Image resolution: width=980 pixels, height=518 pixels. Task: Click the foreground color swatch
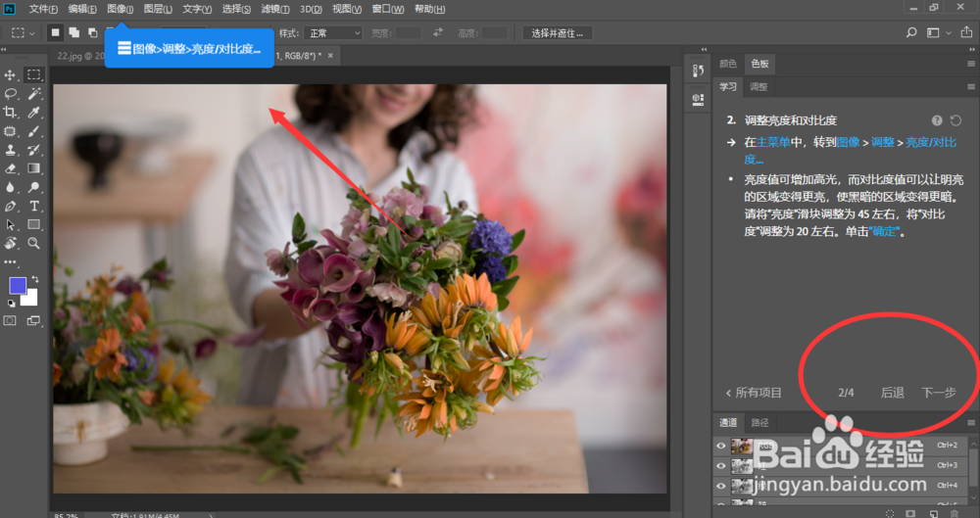(18, 286)
